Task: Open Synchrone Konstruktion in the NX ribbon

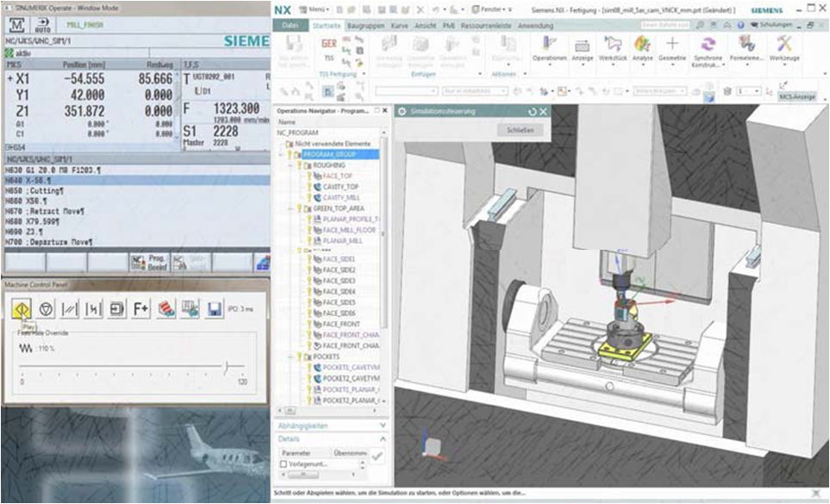Action: pos(708,52)
